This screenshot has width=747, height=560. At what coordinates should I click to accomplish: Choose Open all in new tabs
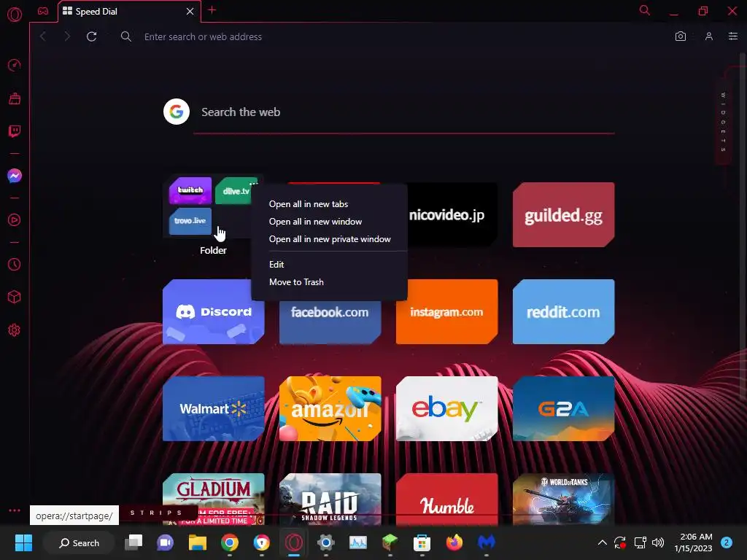pyautogui.click(x=309, y=204)
